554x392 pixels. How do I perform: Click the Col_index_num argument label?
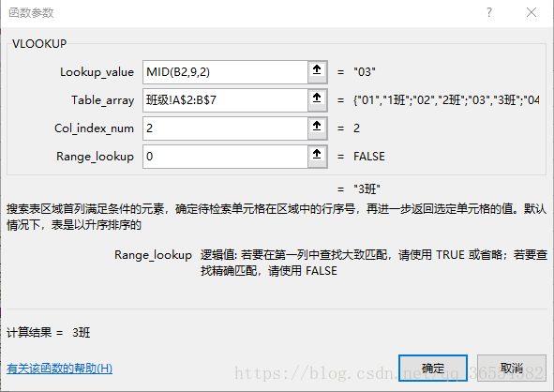[94, 128]
